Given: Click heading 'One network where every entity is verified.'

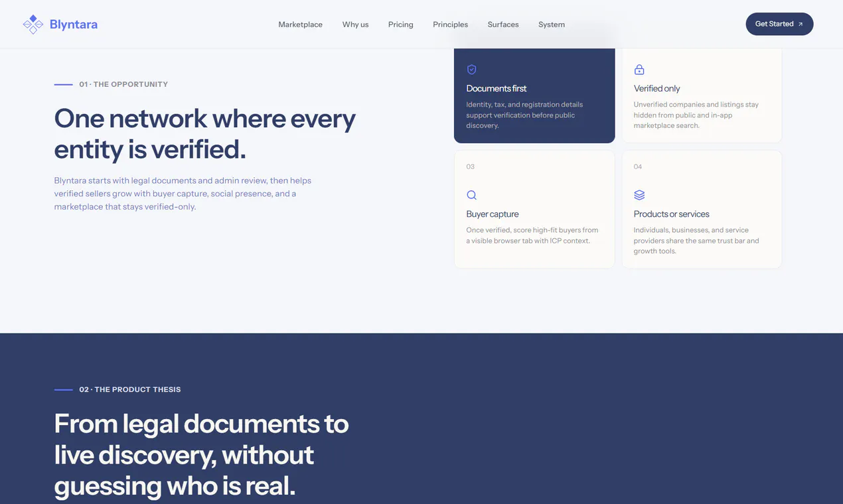Looking at the screenshot, I should pyautogui.click(x=205, y=133).
